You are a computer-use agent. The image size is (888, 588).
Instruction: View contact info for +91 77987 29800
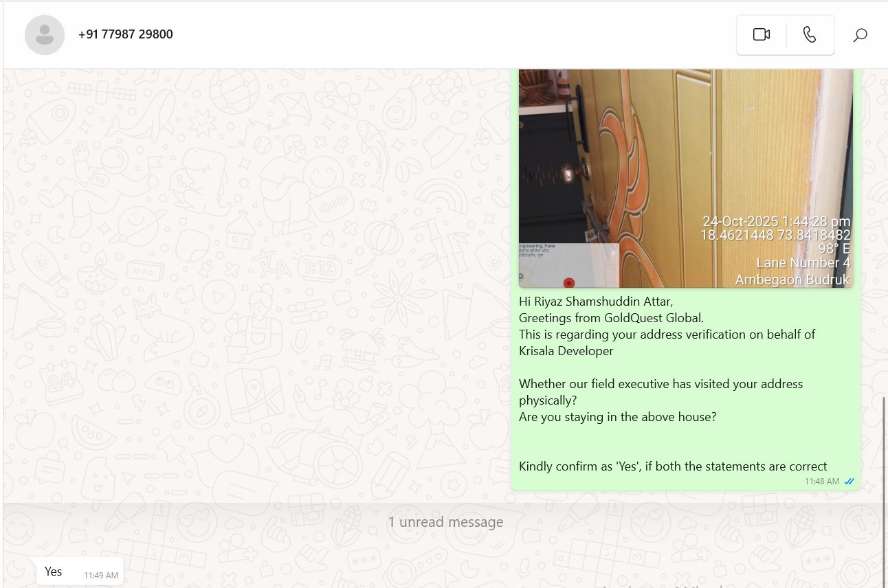tap(126, 34)
